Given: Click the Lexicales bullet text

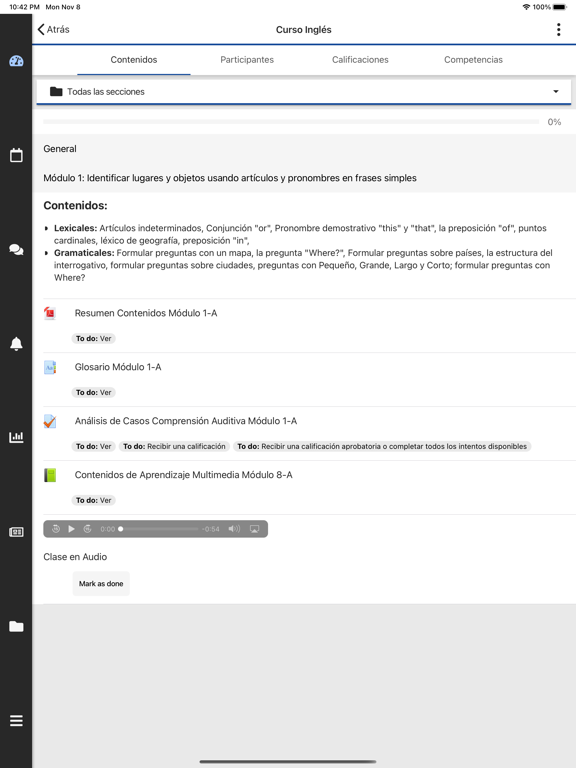Looking at the screenshot, I should tap(300, 234).
